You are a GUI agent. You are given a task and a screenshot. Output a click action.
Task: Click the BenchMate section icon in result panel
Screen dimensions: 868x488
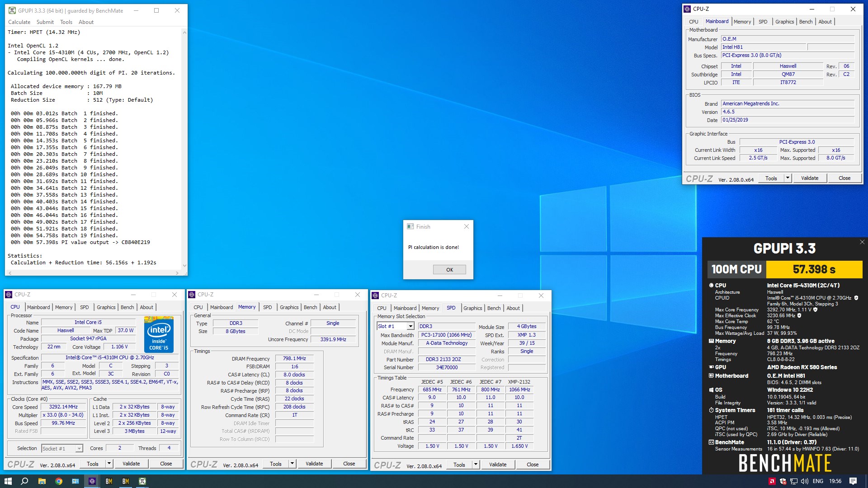[x=711, y=442]
